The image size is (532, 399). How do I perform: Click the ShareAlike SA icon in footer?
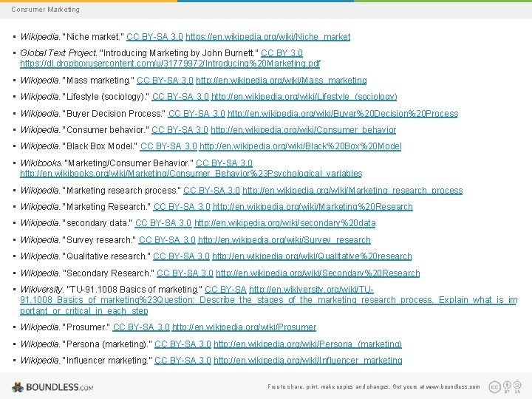coord(517,386)
